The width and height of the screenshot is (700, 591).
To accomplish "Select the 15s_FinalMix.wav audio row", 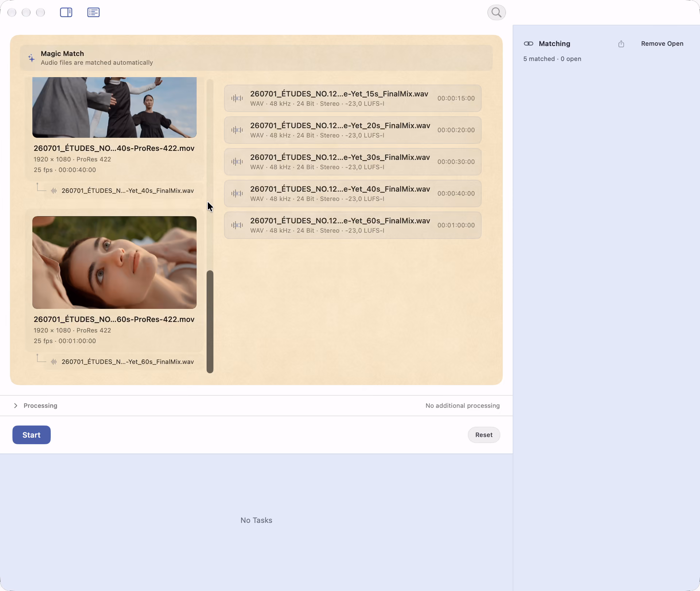I will [x=353, y=98].
